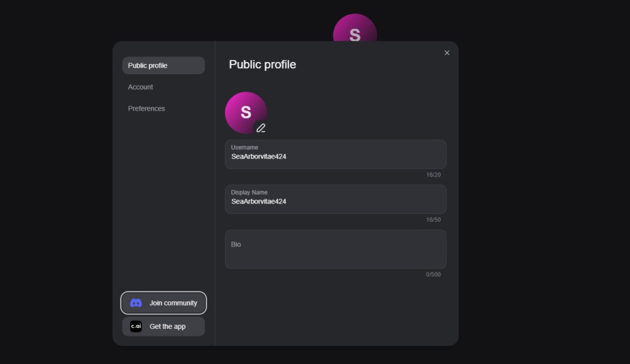Click the 16/20 username character counter
This screenshot has height=364, width=630.
[433, 175]
